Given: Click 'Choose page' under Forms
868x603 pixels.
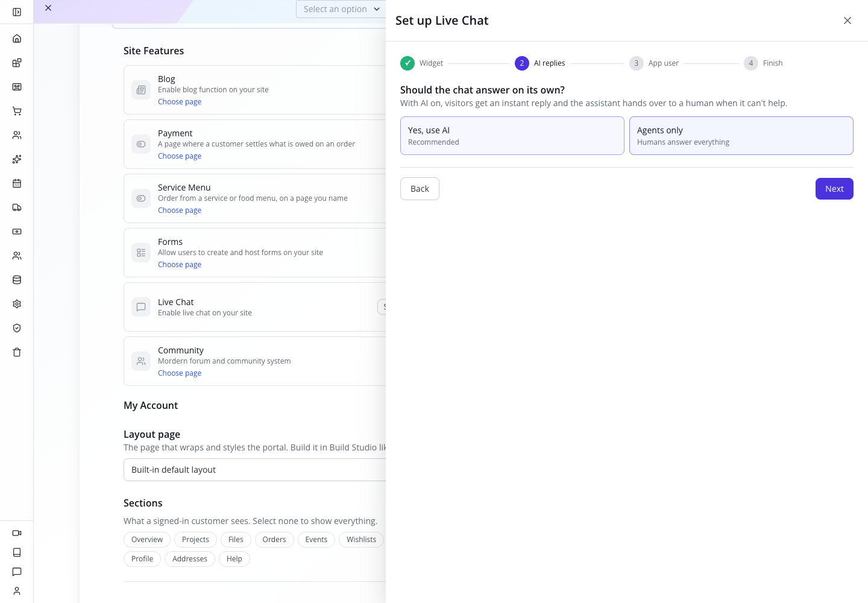Looking at the screenshot, I should (180, 265).
